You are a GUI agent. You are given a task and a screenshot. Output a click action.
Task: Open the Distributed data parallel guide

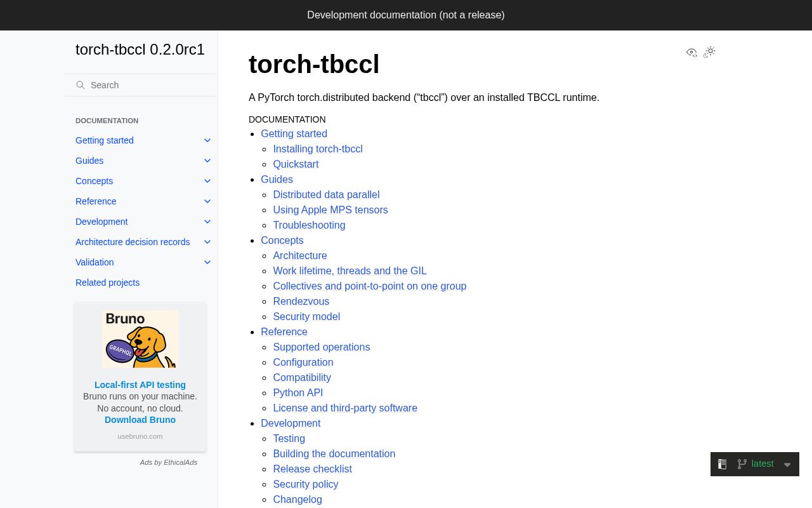click(x=326, y=194)
